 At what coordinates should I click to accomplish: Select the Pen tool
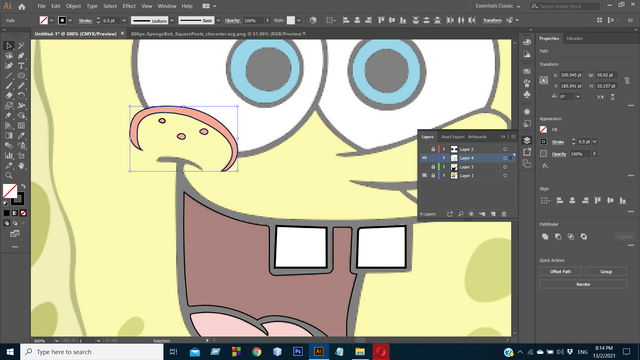(x=21, y=56)
